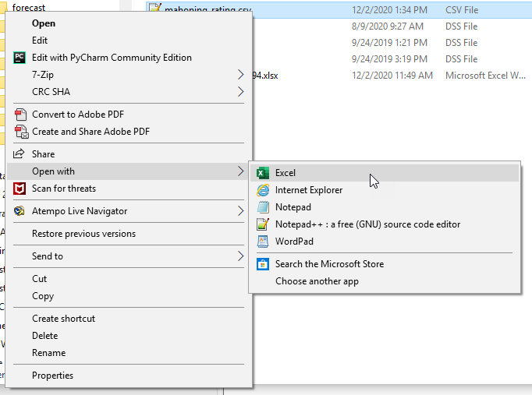Screen dimensions: 532x395
Task: Select Create shortcut
Action: click(x=129, y=319)
